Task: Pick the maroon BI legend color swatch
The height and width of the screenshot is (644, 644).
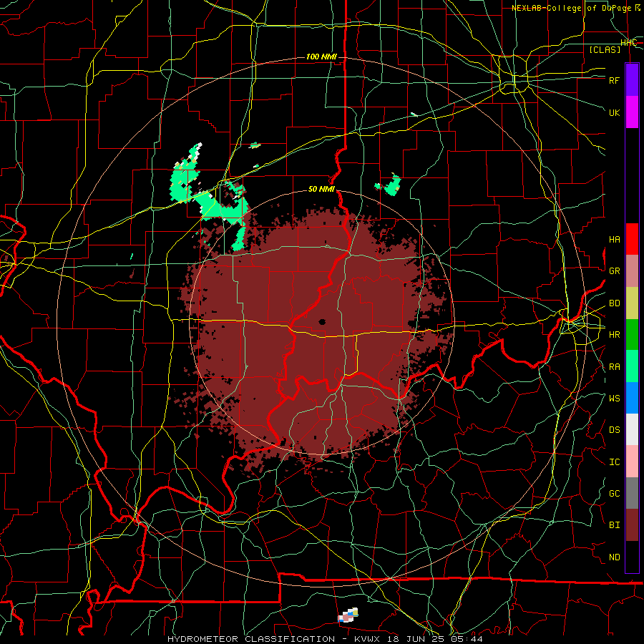Action: coord(632,525)
